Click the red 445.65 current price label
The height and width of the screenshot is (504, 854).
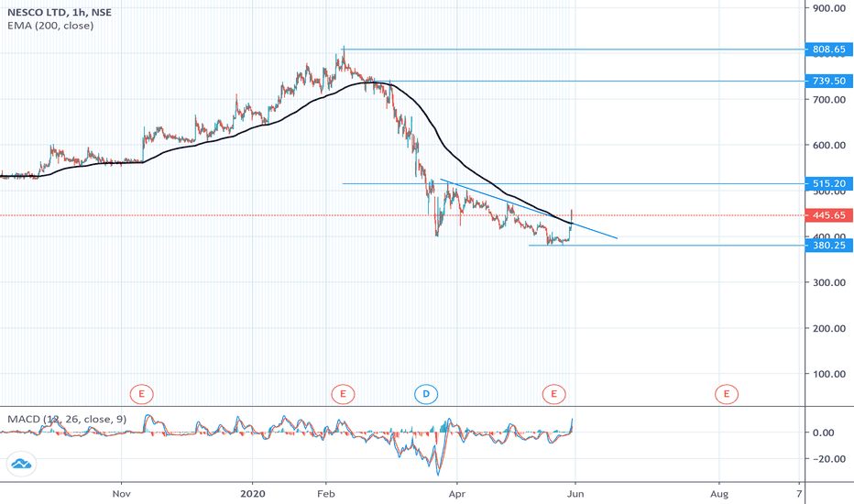[x=829, y=215]
